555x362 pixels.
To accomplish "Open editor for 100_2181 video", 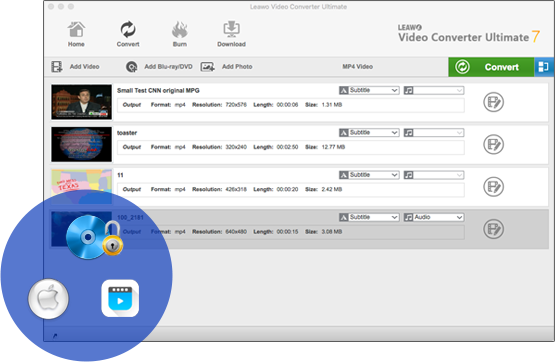I will [x=493, y=229].
